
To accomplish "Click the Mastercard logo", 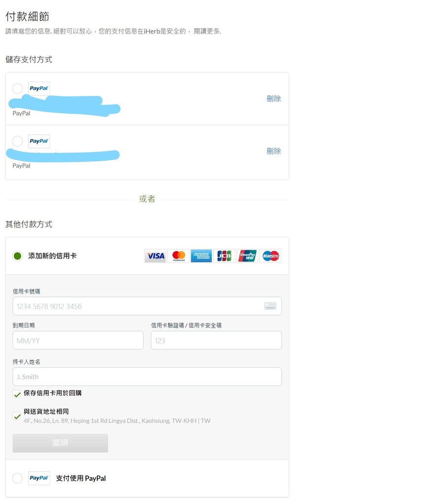I will pos(179,256).
